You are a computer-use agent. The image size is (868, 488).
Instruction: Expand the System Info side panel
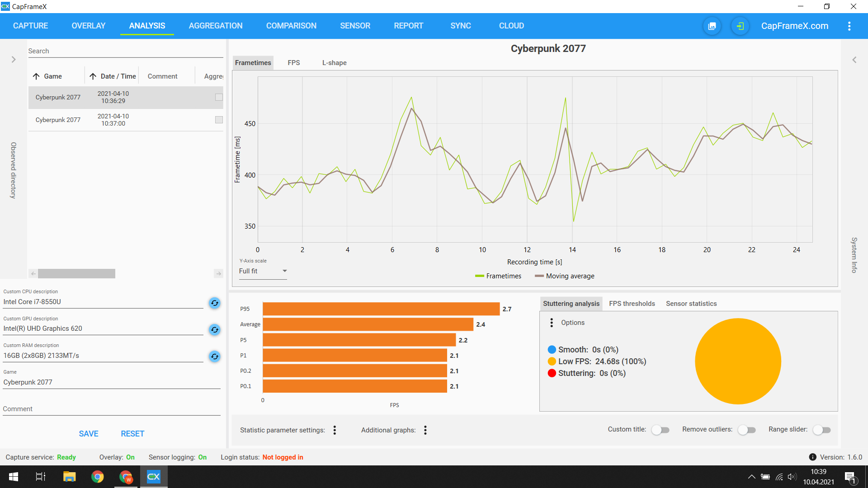point(854,60)
